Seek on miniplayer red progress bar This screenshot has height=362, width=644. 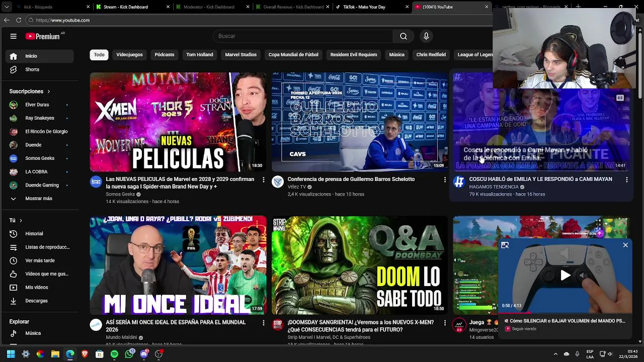pos(565,313)
